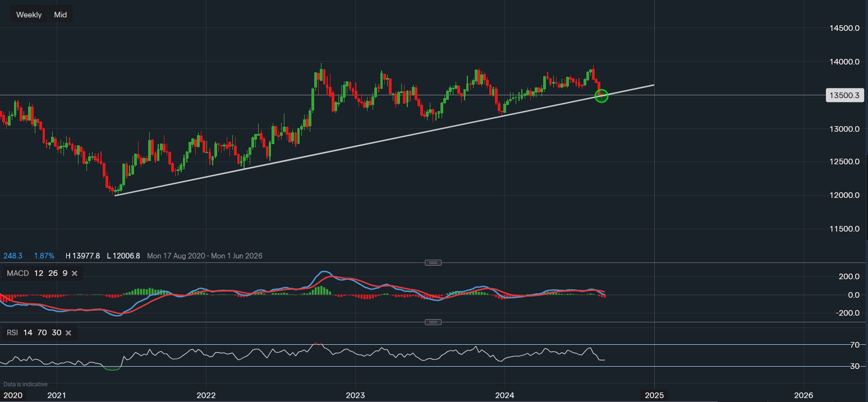Click the date range text Mon 17 Aug 2020
This screenshot has width=868, height=402.
(175, 256)
